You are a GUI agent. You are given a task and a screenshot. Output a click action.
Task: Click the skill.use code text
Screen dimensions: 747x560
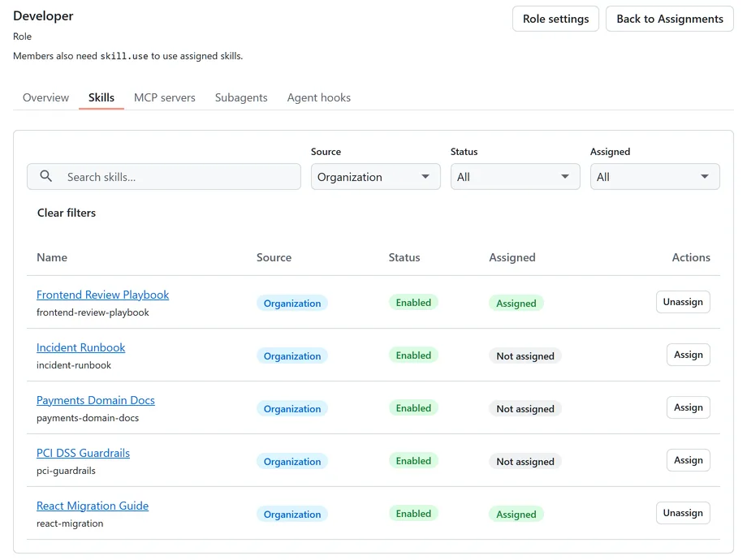pyautogui.click(x=124, y=56)
